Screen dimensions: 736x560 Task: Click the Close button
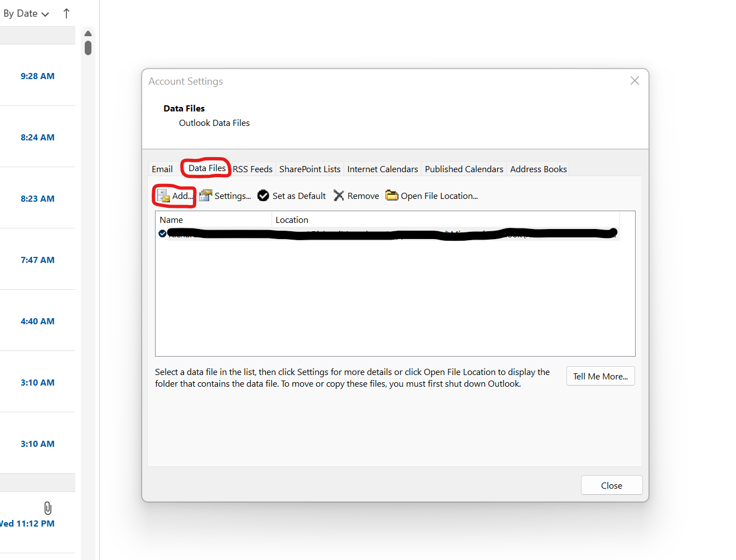611,485
